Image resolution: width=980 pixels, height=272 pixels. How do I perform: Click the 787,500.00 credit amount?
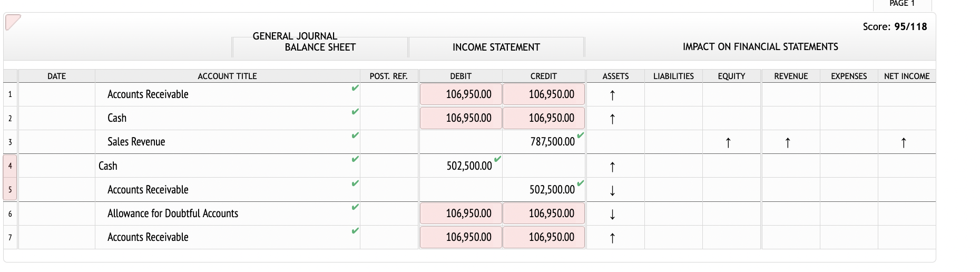coord(552,142)
